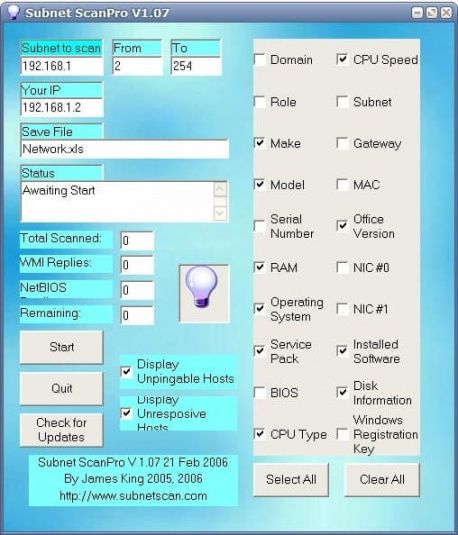Click the Select All button
This screenshot has height=535, width=458.
pos(291,479)
